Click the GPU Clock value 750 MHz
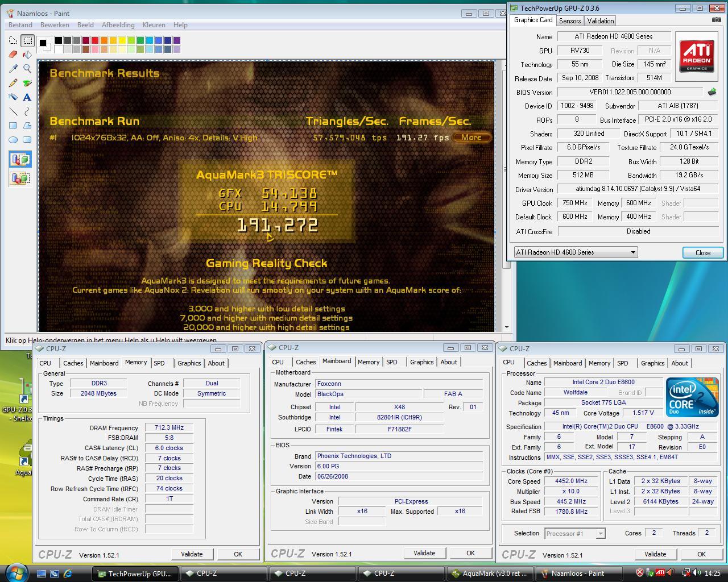The image size is (728, 582). pyautogui.click(x=575, y=203)
